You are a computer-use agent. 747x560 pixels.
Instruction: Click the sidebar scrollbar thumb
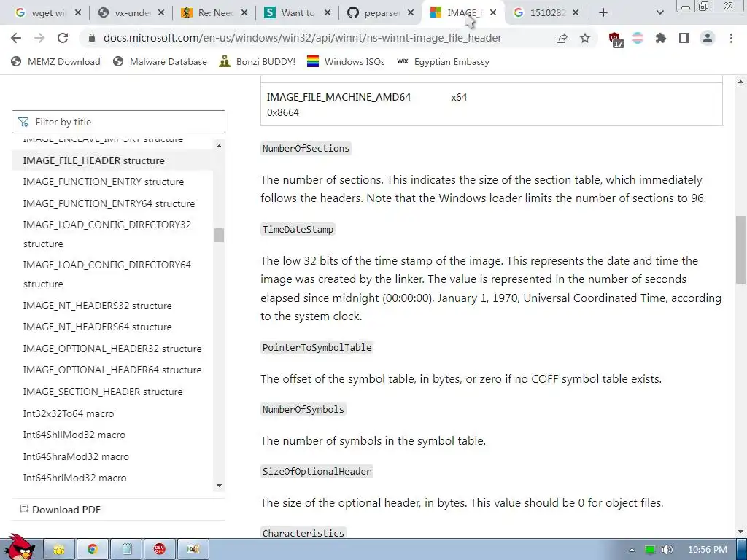tap(219, 235)
